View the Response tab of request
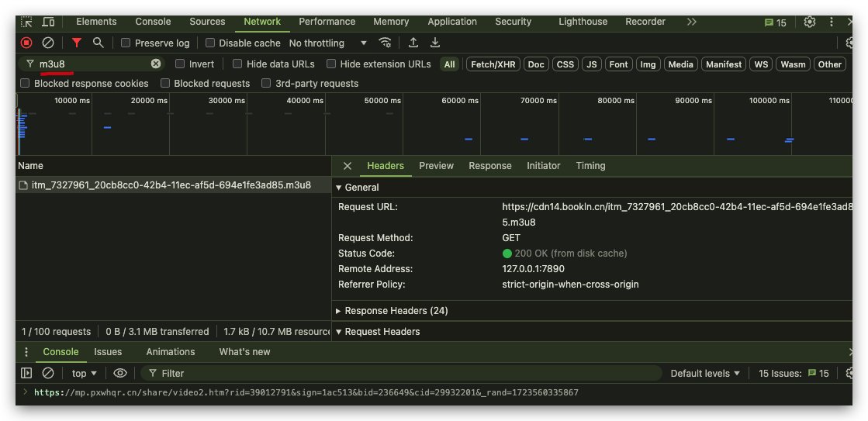This screenshot has width=868, height=421. click(x=490, y=166)
